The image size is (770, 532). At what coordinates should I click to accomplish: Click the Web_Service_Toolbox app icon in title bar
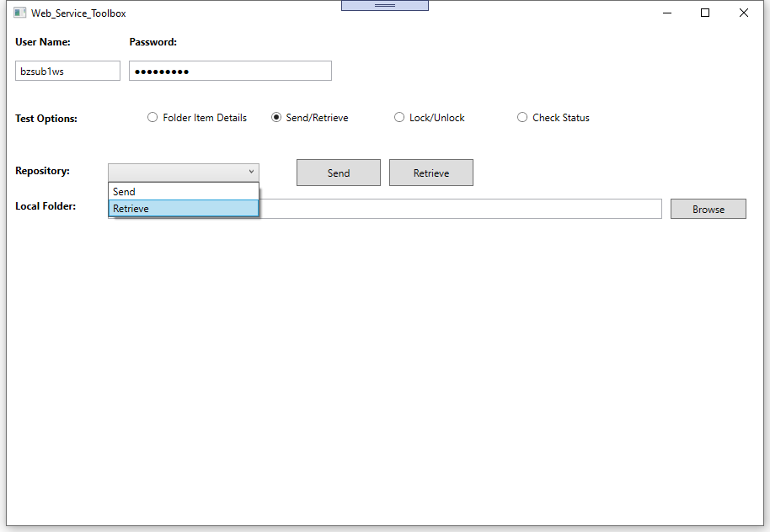19,13
